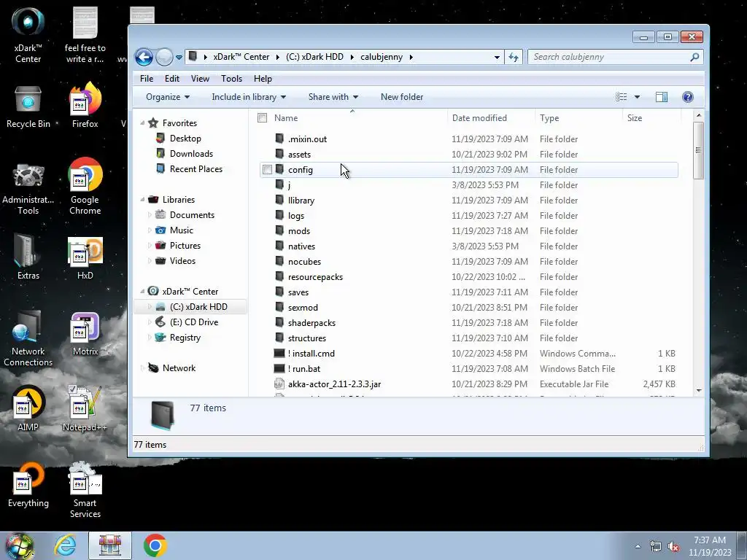747x560 pixels.
Task: Collapse the xDark Center tree node
Action: point(142,292)
